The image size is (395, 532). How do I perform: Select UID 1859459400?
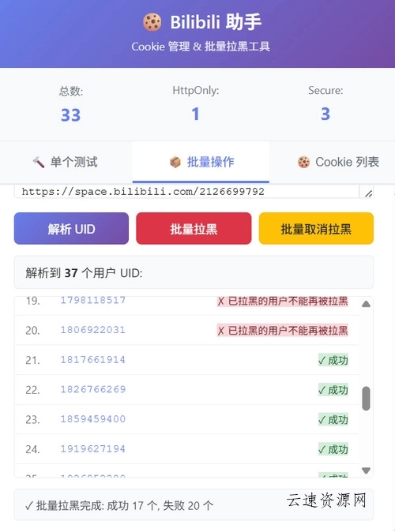pyautogui.click(x=93, y=419)
